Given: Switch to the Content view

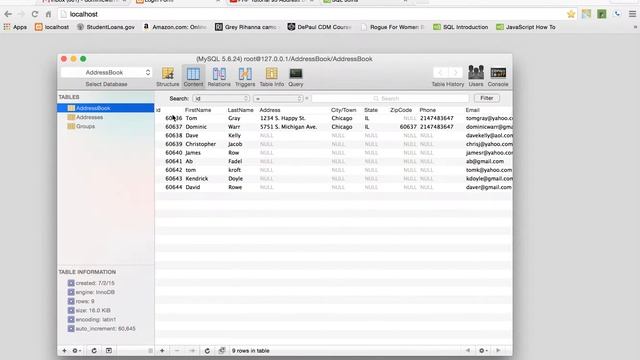Looking at the screenshot, I should point(193,77).
